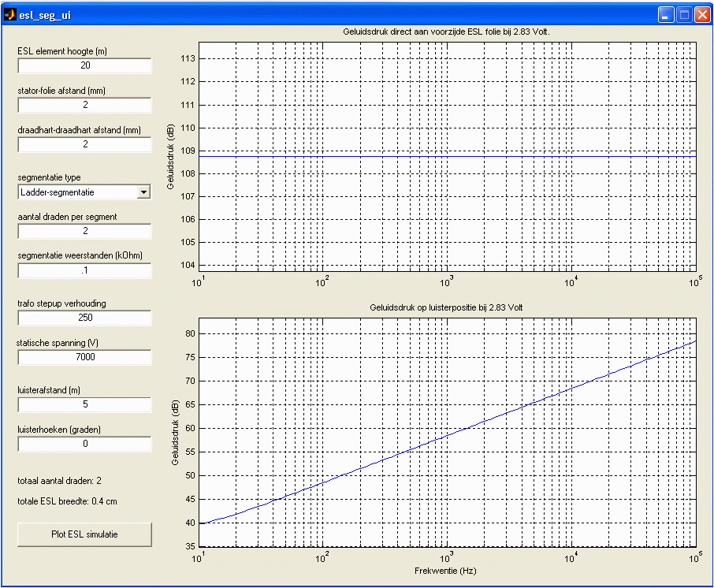Click the Plot ESL simulatie button
The height and width of the screenshot is (588, 714).
[x=84, y=534]
